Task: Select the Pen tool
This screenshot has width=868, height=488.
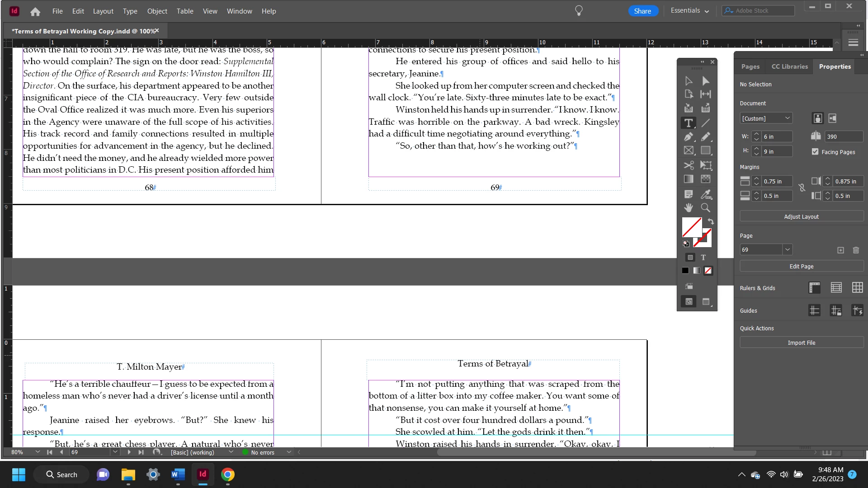Action: coord(688,137)
